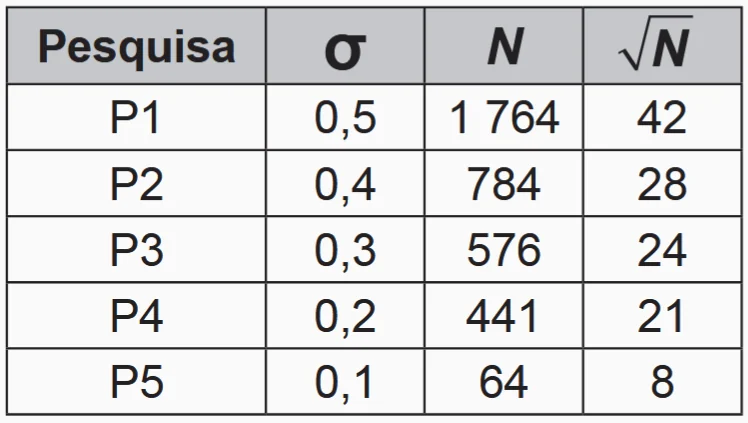748x423 pixels.
Task: Select the 0,5 sigma value cell
Action: click(345, 118)
